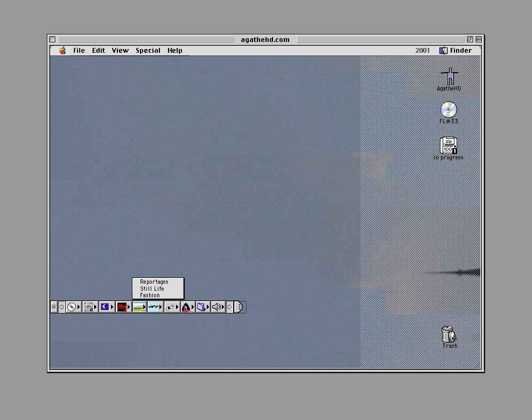
Task: Open the File menu
Action: point(79,51)
